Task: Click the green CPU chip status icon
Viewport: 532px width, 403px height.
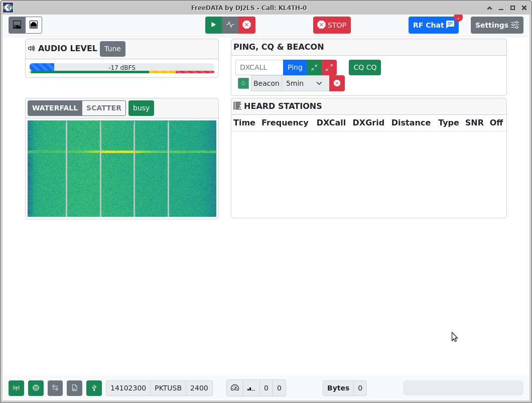Action: pos(36,388)
